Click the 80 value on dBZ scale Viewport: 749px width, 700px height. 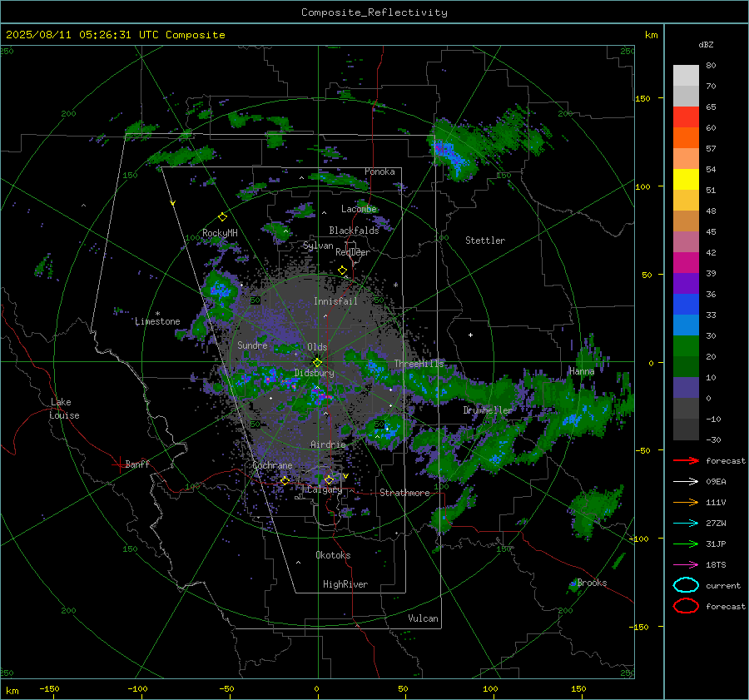coord(711,66)
